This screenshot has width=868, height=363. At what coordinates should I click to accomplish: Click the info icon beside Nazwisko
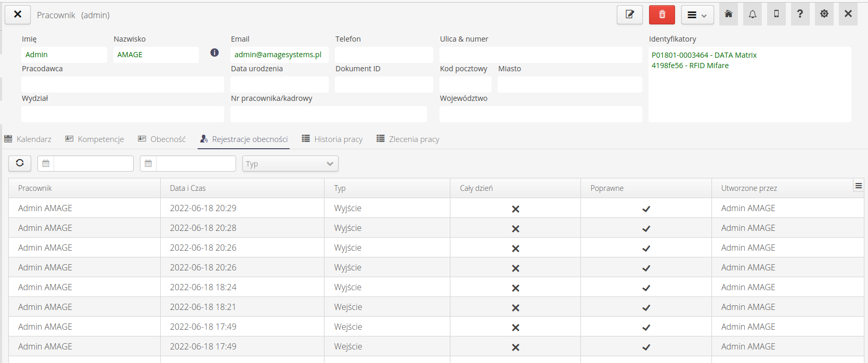pyautogui.click(x=214, y=53)
